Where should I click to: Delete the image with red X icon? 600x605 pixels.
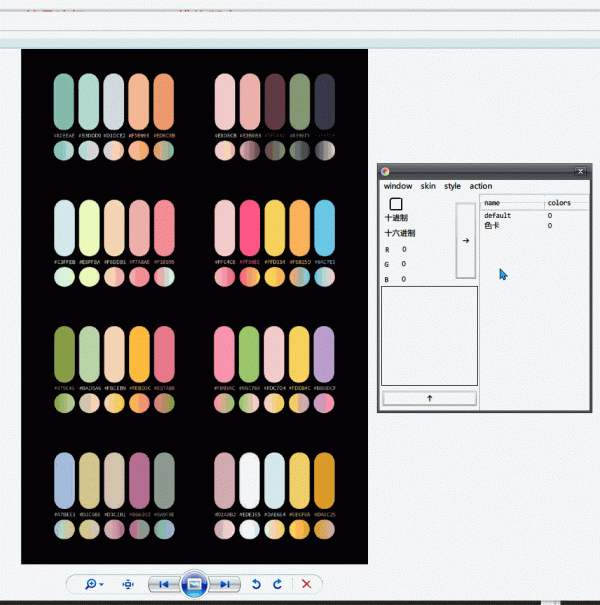click(306, 584)
